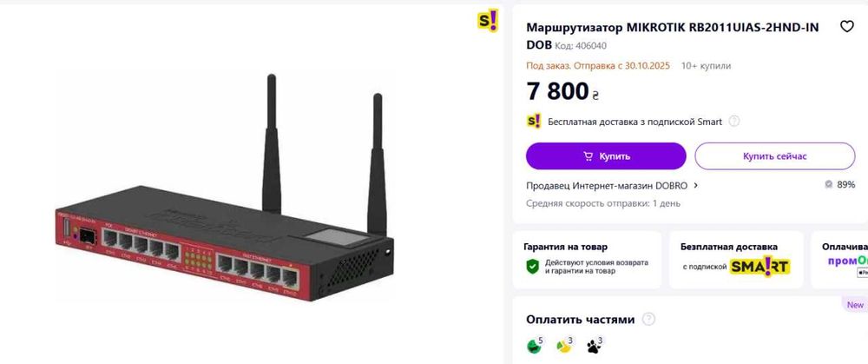
Task: Open info tooltip next to Smart delivery
Action: pos(733,122)
